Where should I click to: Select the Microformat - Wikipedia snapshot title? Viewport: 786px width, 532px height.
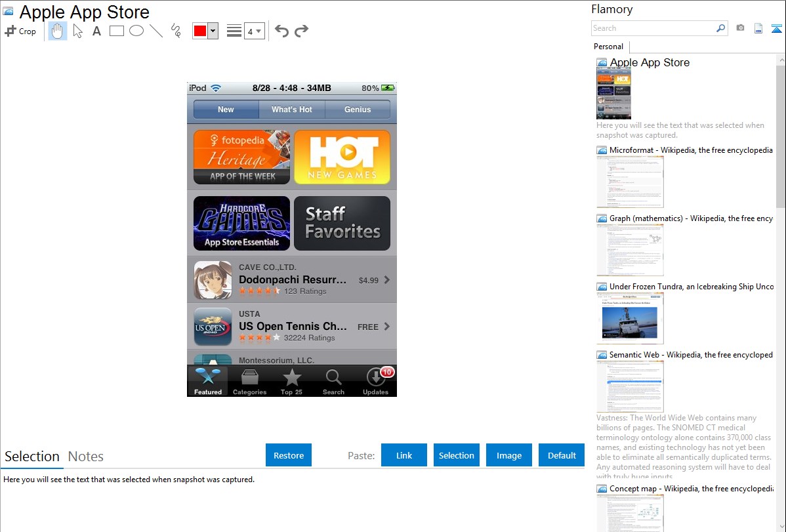pyautogui.click(x=691, y=150)
